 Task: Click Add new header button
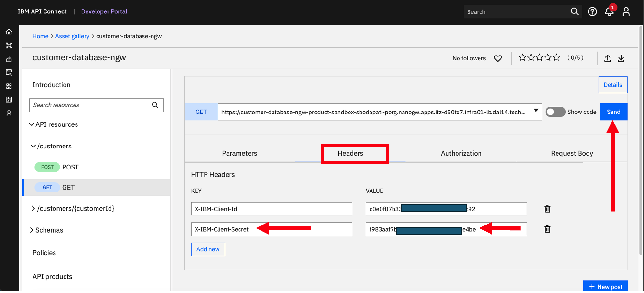(208, 249)
